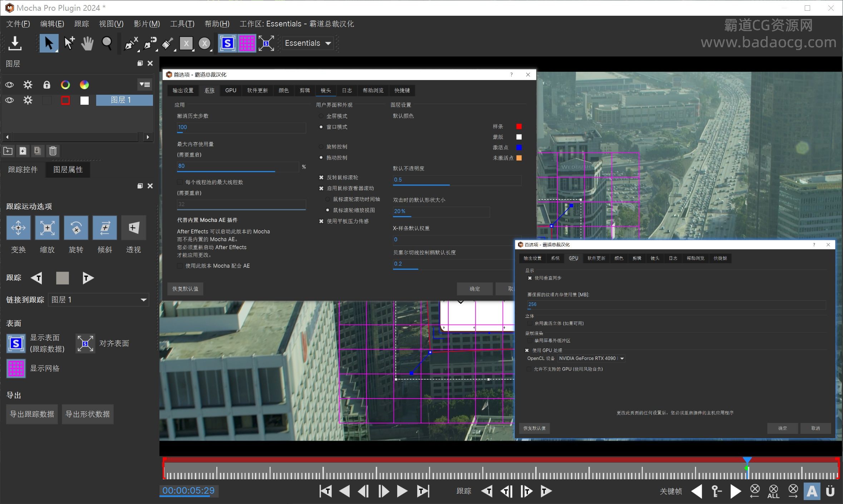Select the X-Spline pen tool
Screen dimensions: 843x504
pyautogui.click(x=131, y=43)
